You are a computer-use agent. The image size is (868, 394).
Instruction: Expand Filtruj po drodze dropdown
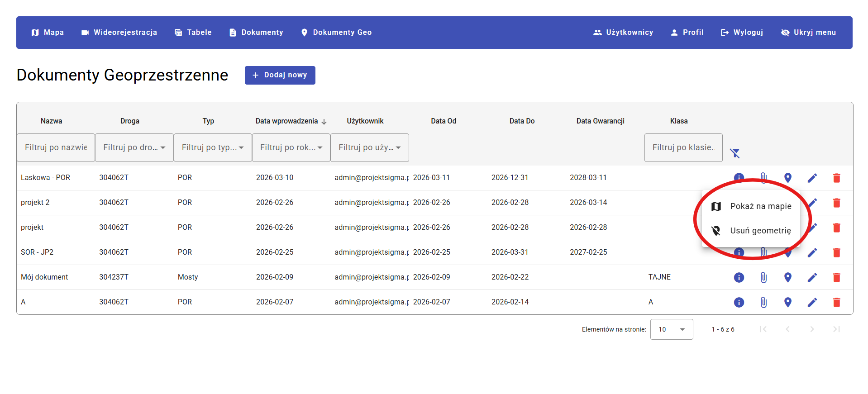click(134, 147)
